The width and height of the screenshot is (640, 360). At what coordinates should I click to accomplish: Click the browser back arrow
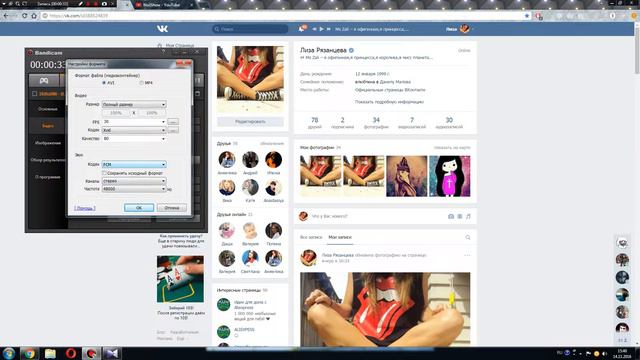[x=6, y=16]
